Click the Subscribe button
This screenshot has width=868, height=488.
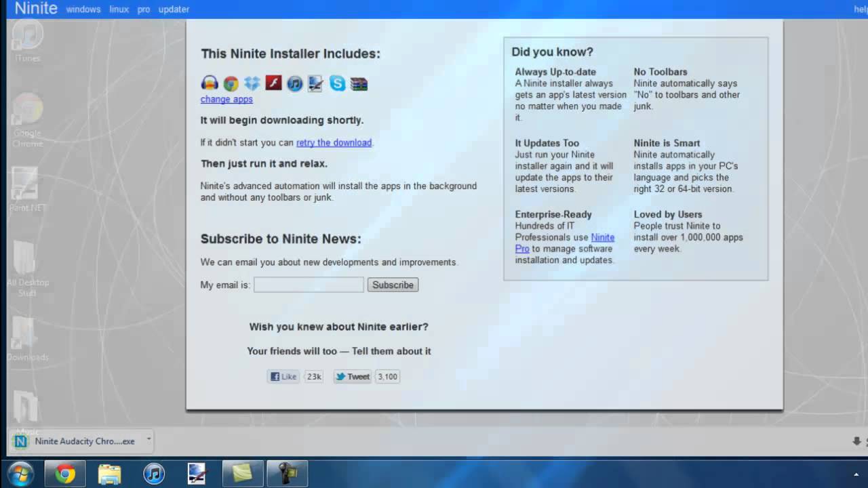click(393, 285)
